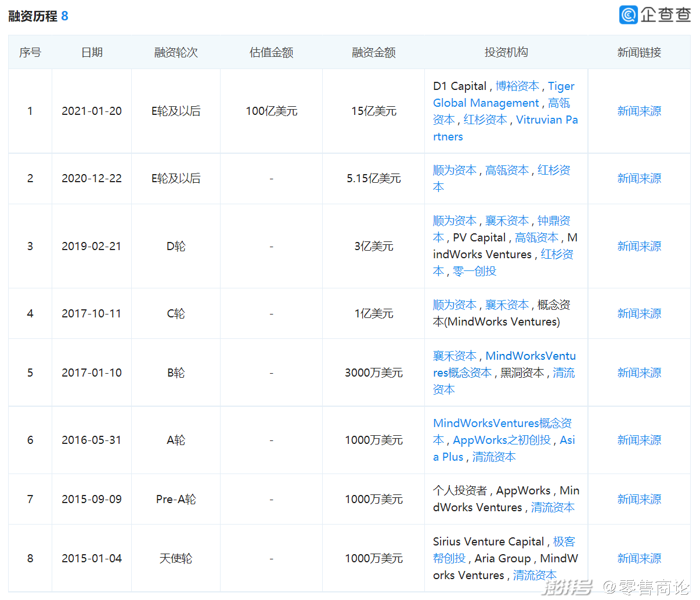
Task: Click the 融资金额 column header
Action: tap(373, 52)
